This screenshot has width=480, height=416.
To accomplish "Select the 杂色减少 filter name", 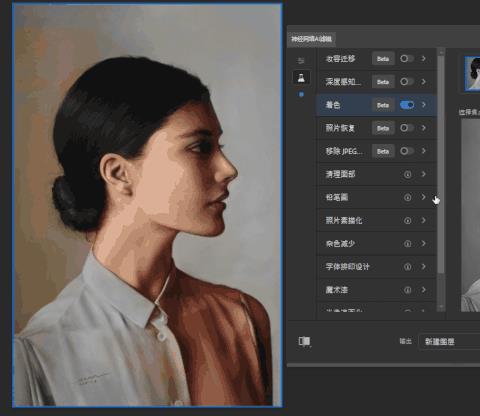I will [340, 243].
